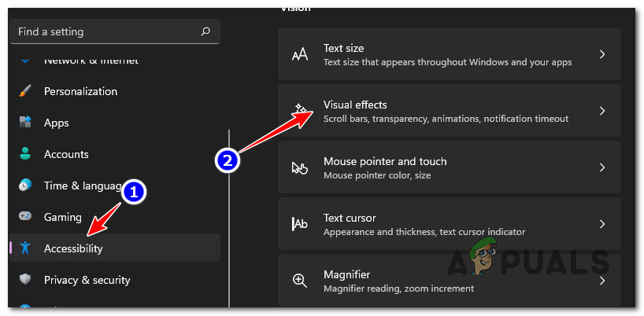
Task: Click the Personalization paintbrush icon
Action: [25, 91]
